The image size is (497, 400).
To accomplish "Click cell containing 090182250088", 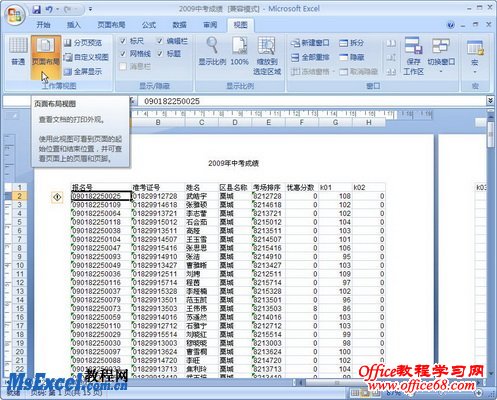I will pos(101,360).
